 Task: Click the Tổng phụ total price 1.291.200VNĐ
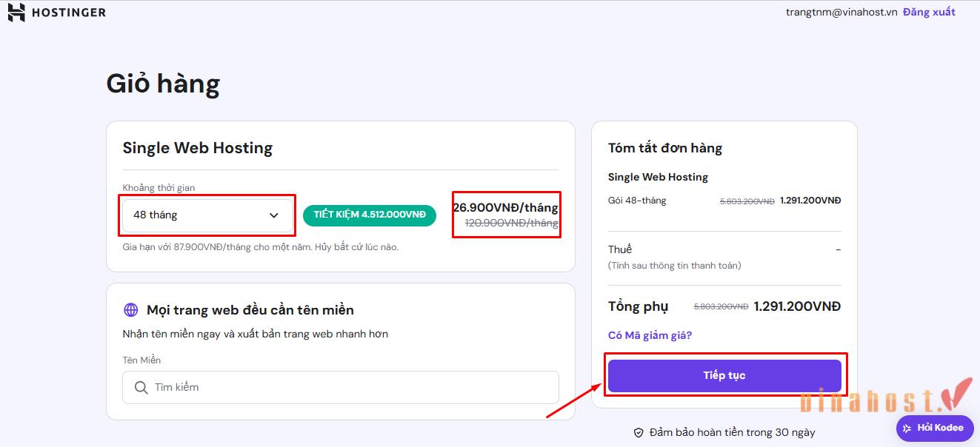(x=796, y=306)
